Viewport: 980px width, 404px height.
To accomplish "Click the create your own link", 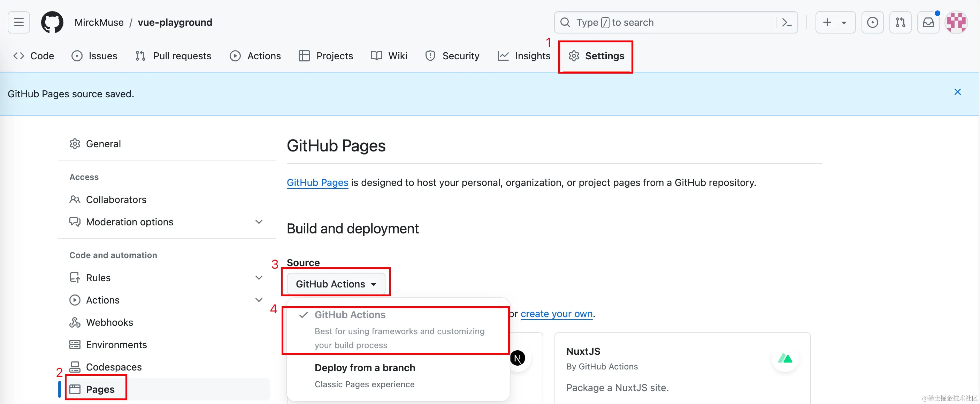I will (x=556, y=314).
